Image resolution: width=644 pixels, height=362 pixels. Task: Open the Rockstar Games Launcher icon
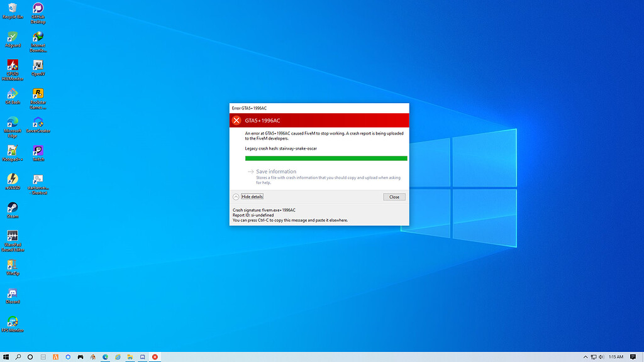38,93
